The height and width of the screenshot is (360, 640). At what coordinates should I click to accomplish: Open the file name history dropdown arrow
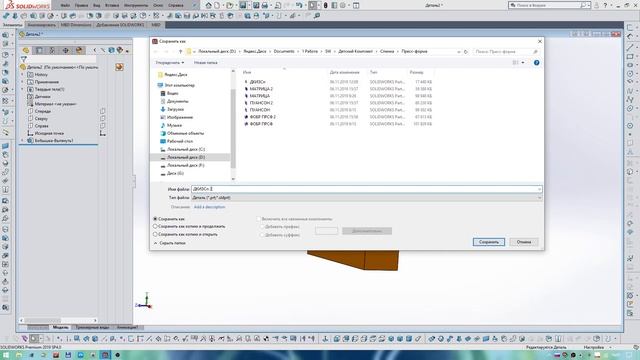pos(539,189)
